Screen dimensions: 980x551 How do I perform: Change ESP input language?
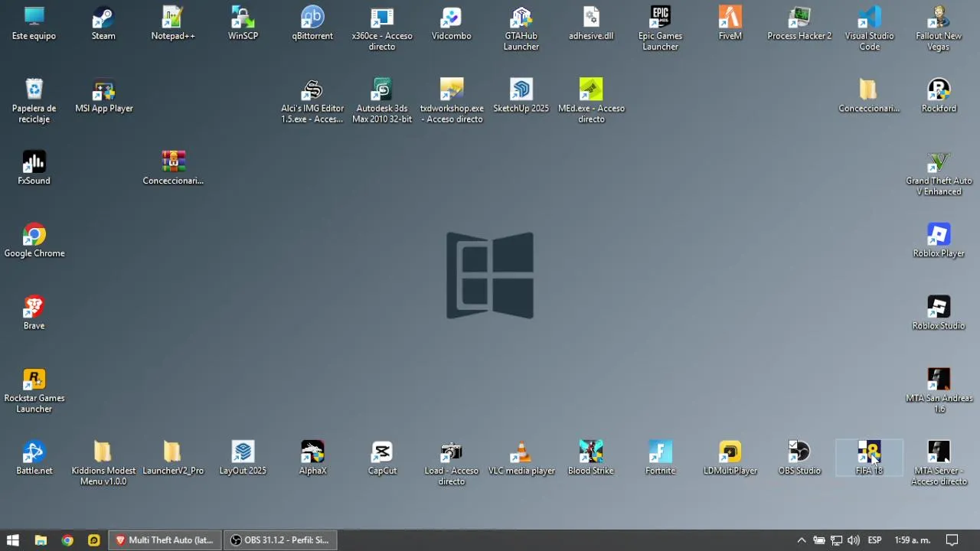[x=874, y=540]
